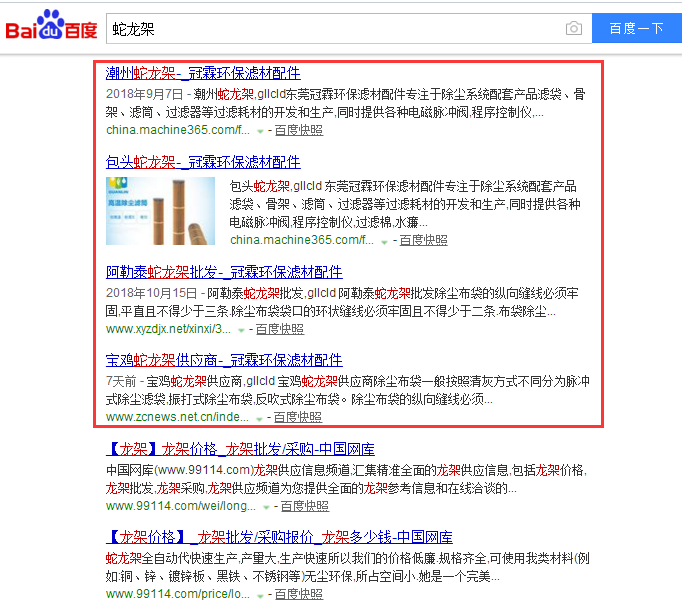The image size is (682, 615).
Task: Expand dropdown arrow next to www.99114.com/wei/long URL
Action: (x=266, y=507)
